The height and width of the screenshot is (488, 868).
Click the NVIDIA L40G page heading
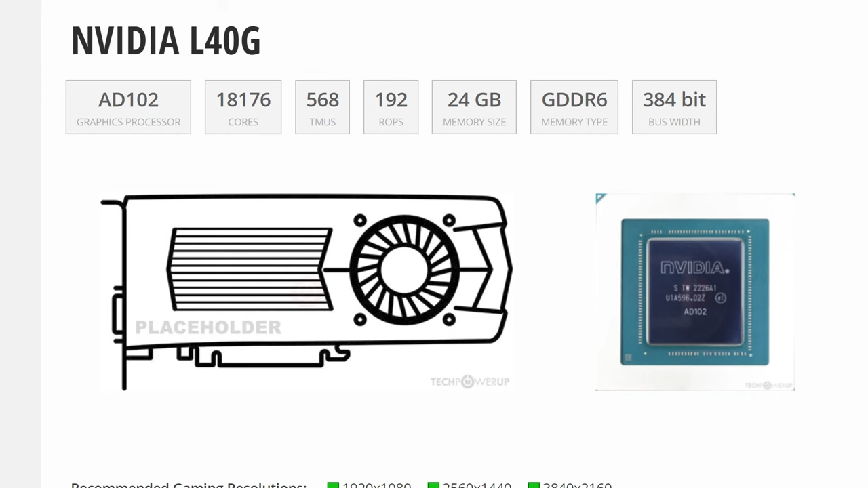[166, 41]
